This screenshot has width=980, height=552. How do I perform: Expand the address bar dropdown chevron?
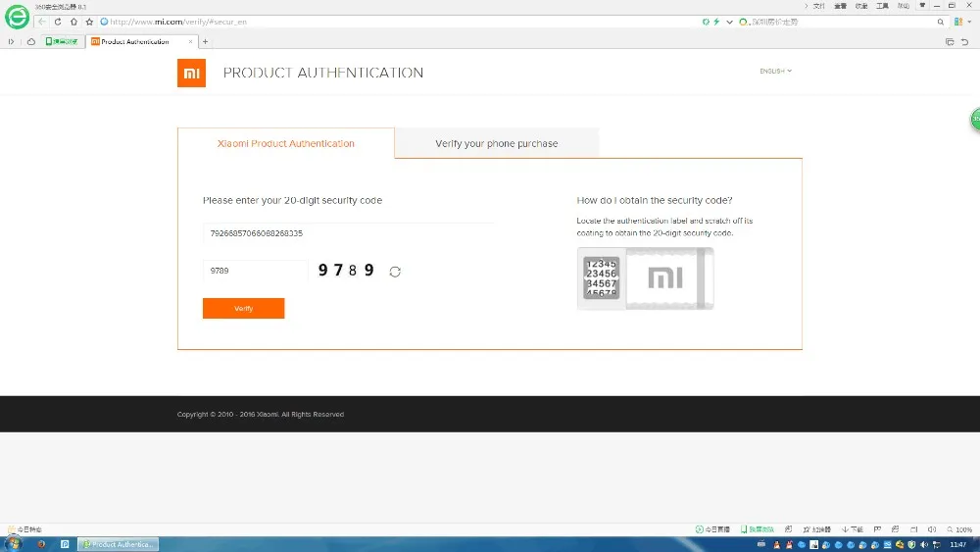tap(729, 22)
